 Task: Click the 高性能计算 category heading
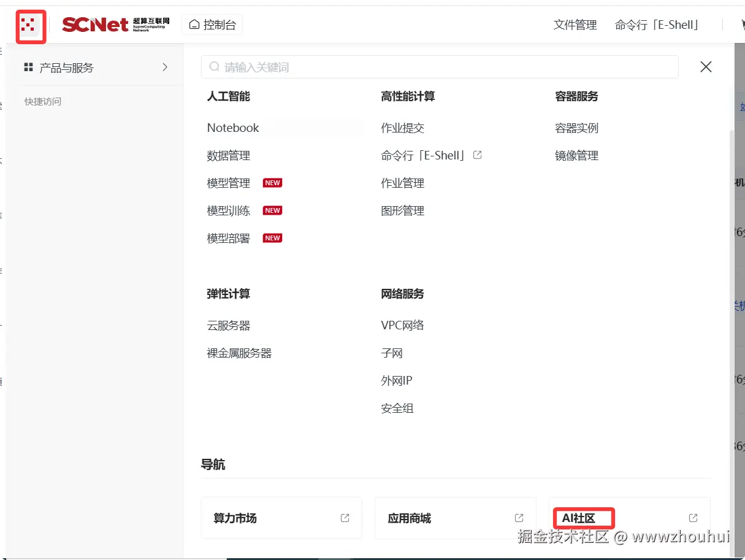tap(408, 96)
